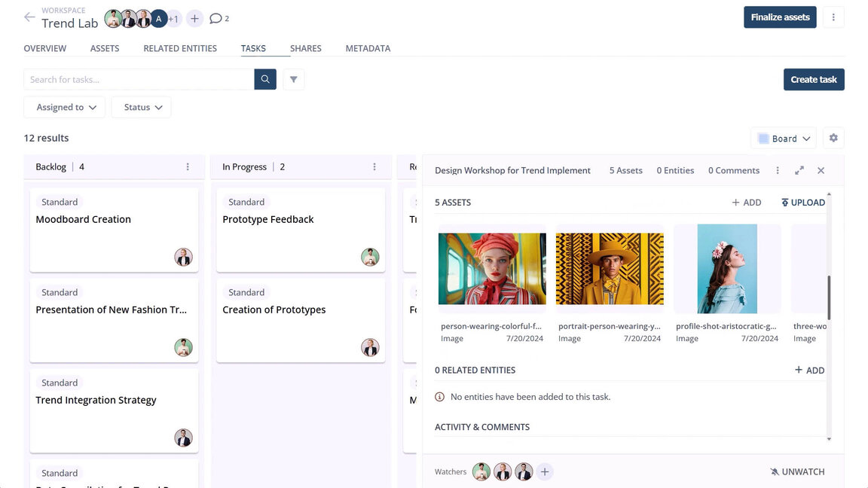Switch to the Assets tab

click(x=105, y=48)
